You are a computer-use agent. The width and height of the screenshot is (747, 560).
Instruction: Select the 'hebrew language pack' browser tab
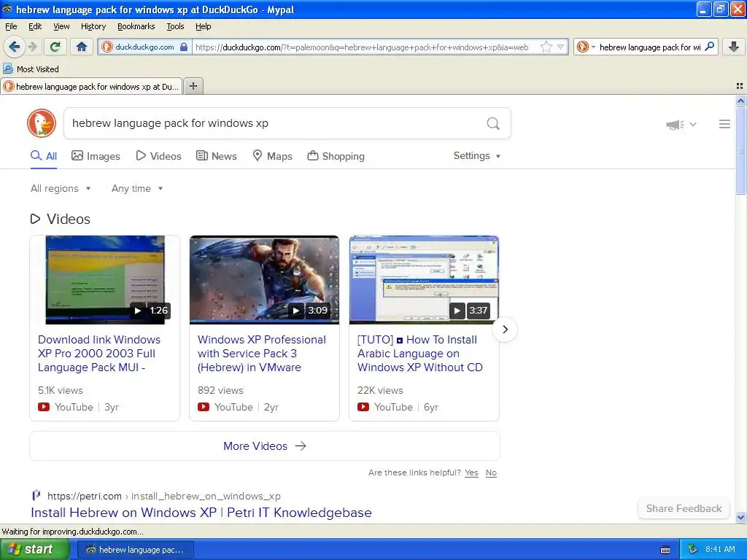[91, 86]
